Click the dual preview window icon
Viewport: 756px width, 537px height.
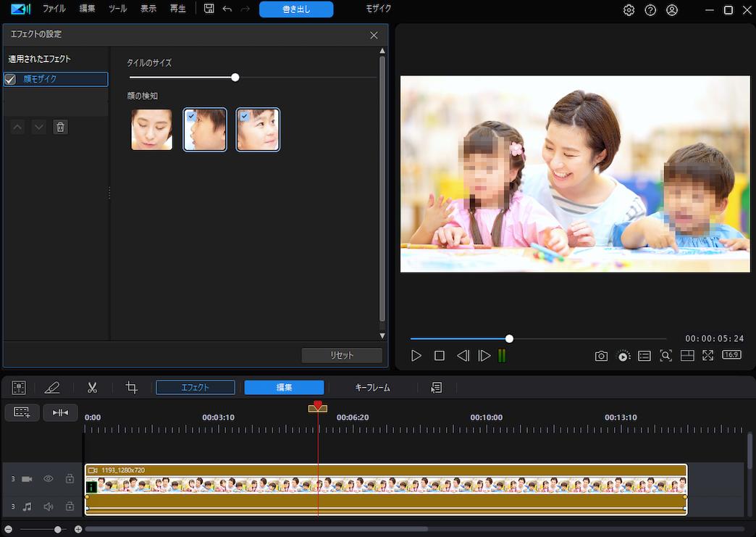tap(686, 355)
